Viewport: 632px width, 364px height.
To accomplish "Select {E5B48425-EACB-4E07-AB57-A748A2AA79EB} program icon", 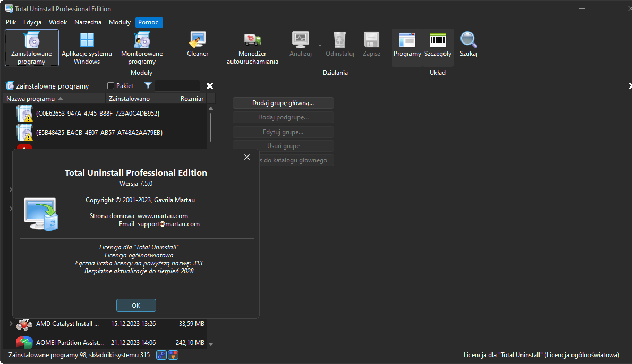I will (24, 133).
